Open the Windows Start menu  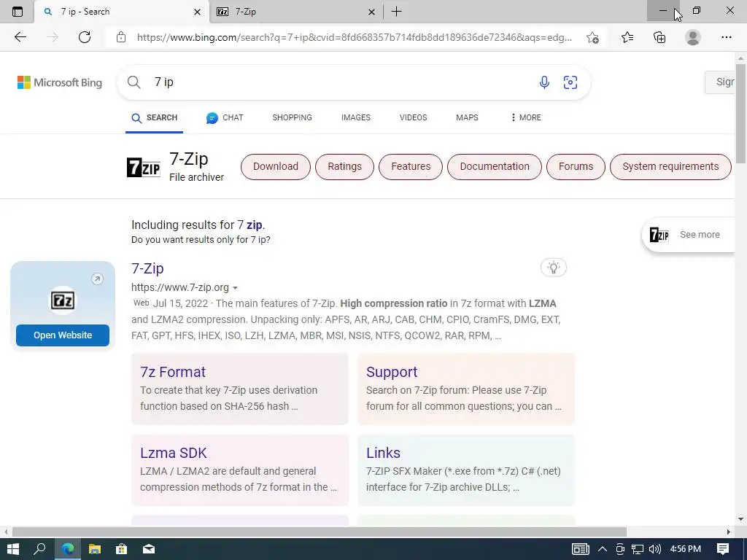[x=13, y=549]
